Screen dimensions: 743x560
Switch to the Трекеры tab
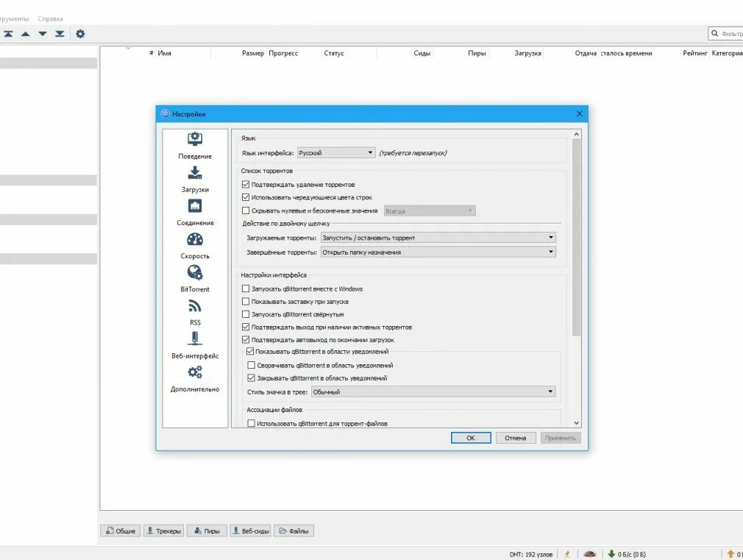click(x=164, y=531)
